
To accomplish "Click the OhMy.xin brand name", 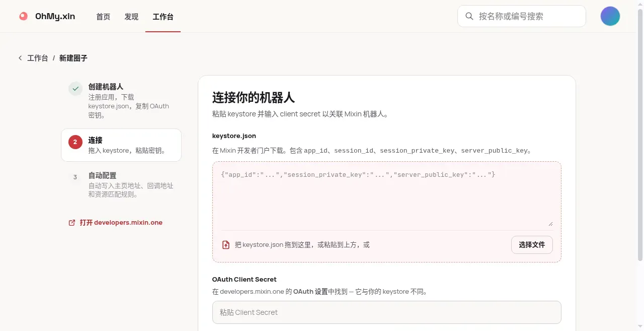I will coord(55,16).
